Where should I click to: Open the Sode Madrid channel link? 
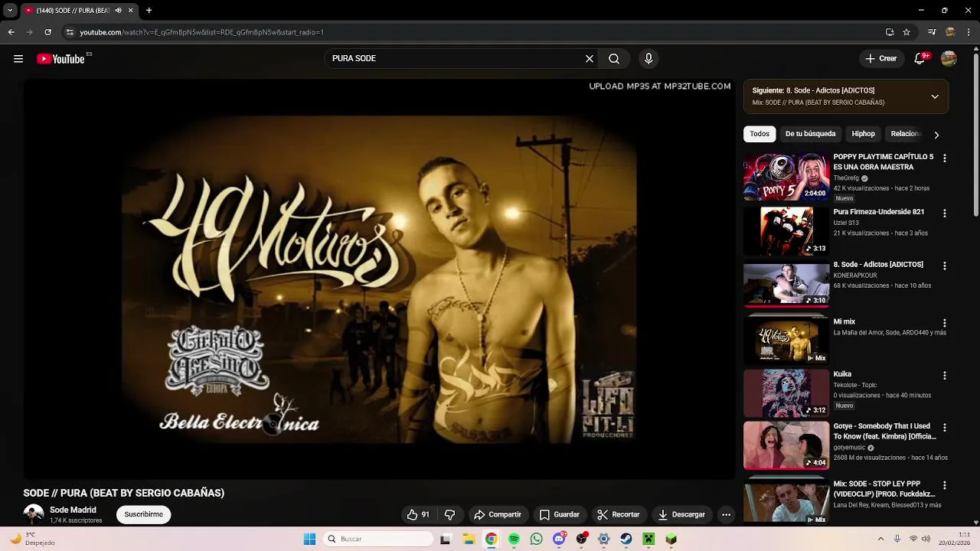coord(73,510)
